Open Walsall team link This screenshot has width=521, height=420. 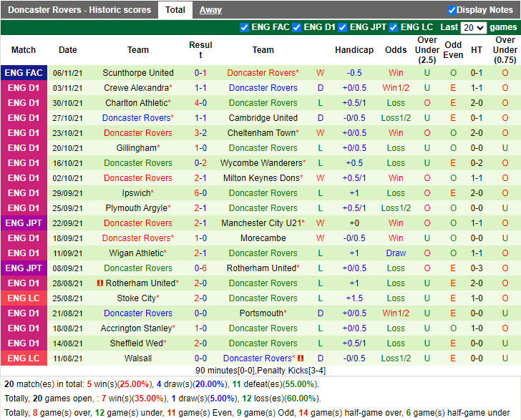tap(138, 358)
